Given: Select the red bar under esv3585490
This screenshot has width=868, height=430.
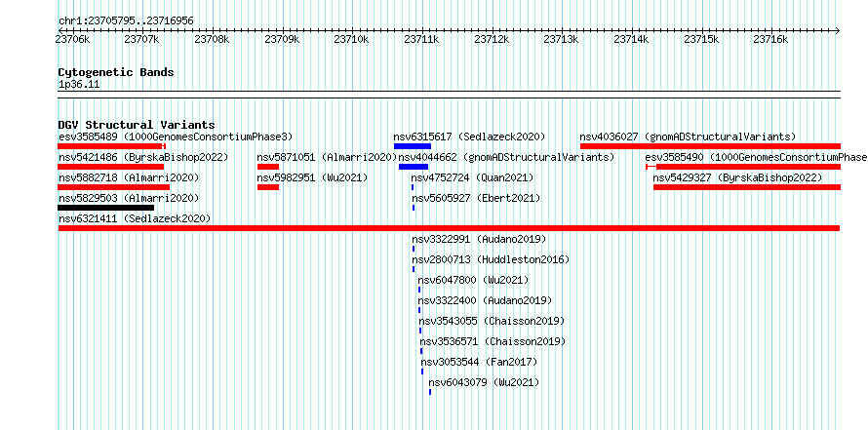Looking at the screenshot, I should (743, 167).
